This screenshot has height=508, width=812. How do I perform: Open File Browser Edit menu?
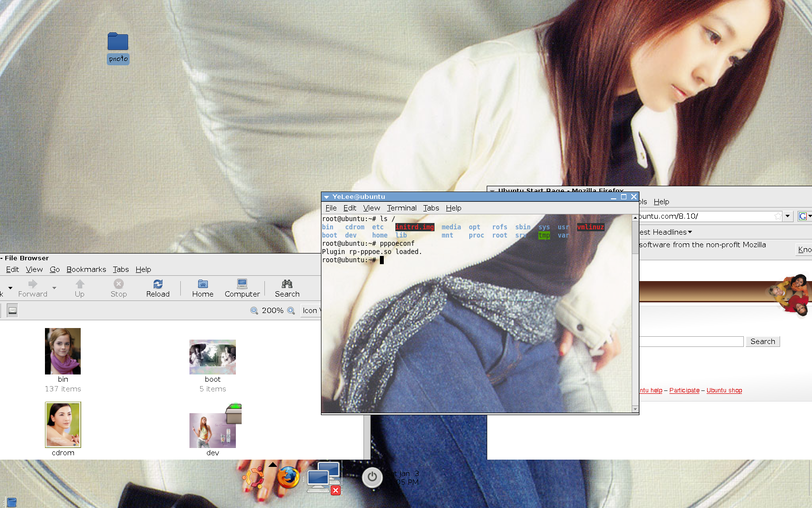[x=13, y=269]
